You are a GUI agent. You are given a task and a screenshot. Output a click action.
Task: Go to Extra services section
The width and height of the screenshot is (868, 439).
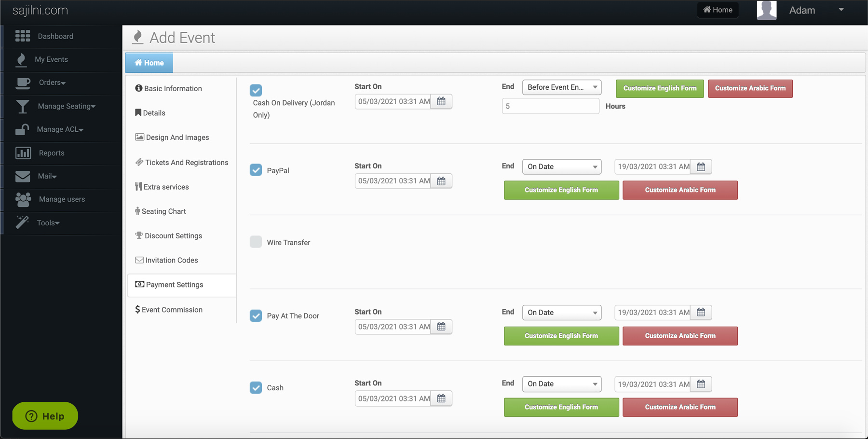(x=162, y=187)
